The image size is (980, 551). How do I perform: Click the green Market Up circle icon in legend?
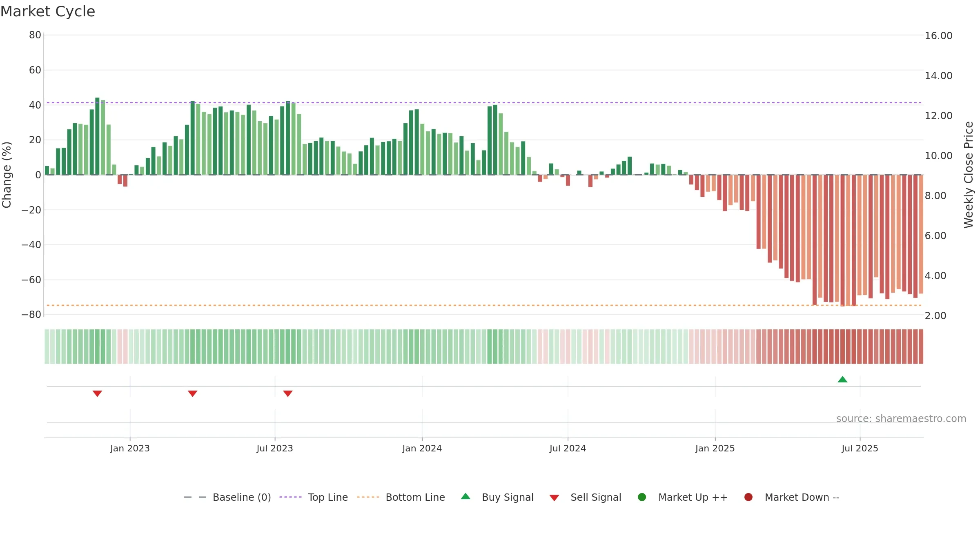pyautogui.click(x=642, y=497)
